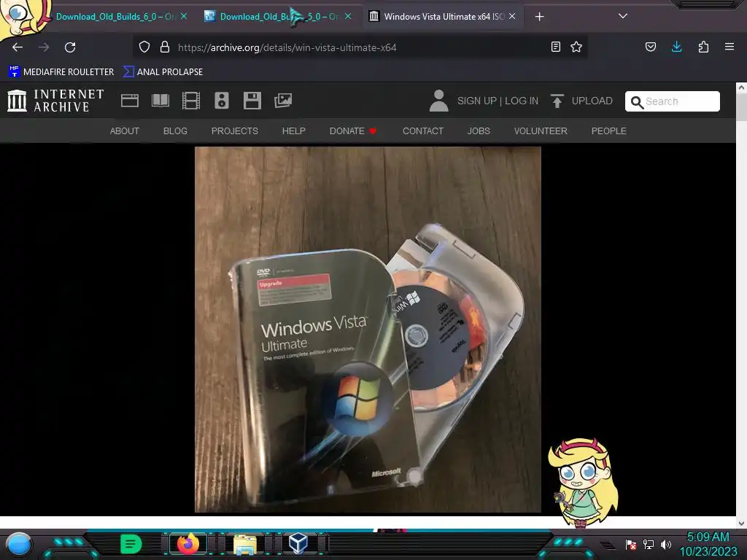
Task: Open the tracking protection shield icon
Action: tap(144, 47)
